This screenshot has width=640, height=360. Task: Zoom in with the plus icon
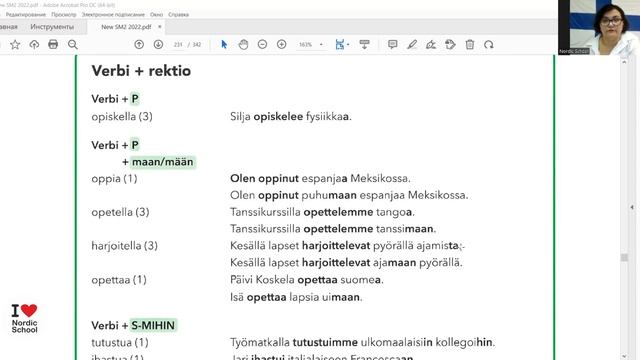[282, 44]
